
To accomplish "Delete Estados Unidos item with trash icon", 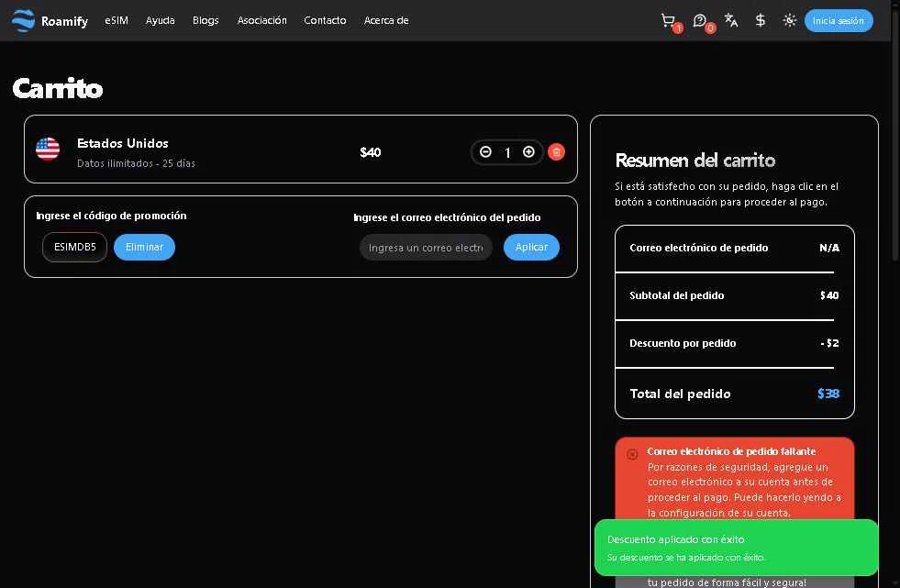I will pyautogui.click(x=556, y=152).
